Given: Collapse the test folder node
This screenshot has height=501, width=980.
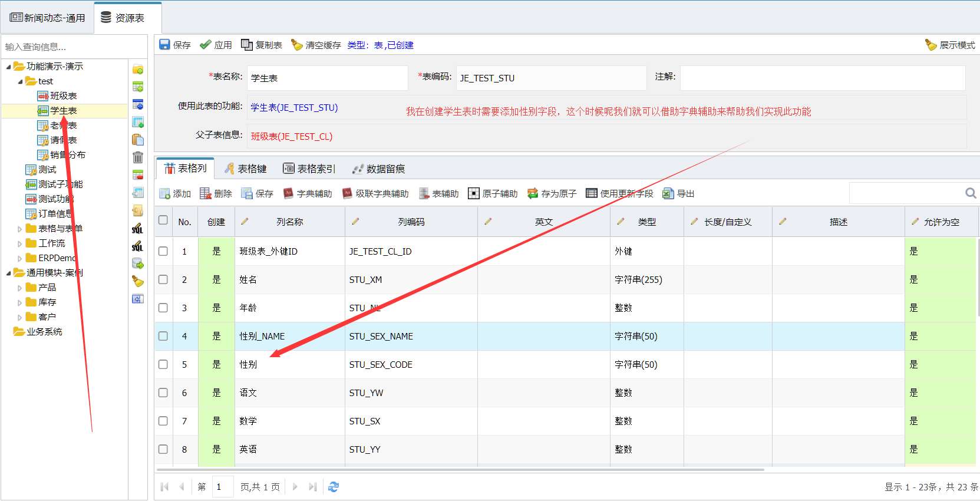Looking at the screenshot, I should (20, 81).
